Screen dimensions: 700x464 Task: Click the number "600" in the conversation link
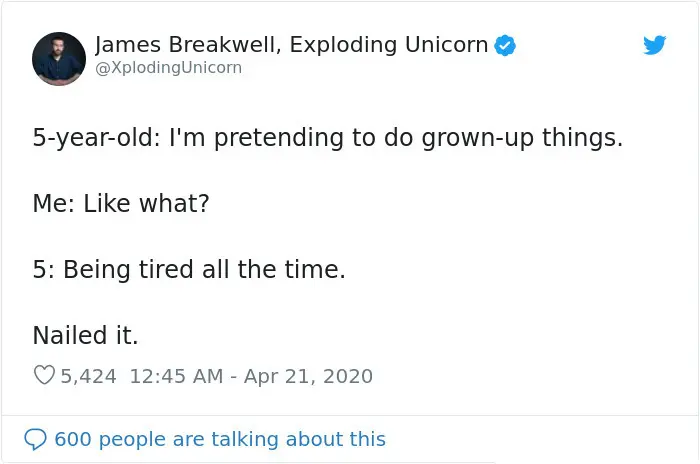point(73,439)
